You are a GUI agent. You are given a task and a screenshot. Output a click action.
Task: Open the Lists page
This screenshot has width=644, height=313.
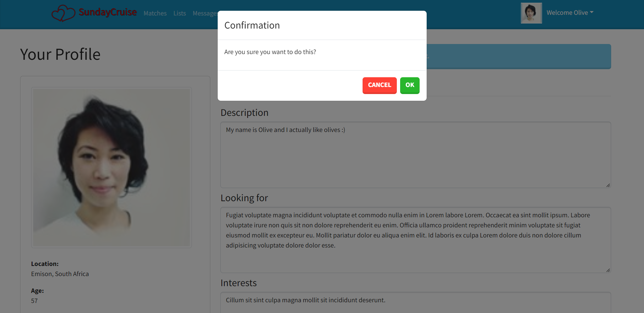179,13
